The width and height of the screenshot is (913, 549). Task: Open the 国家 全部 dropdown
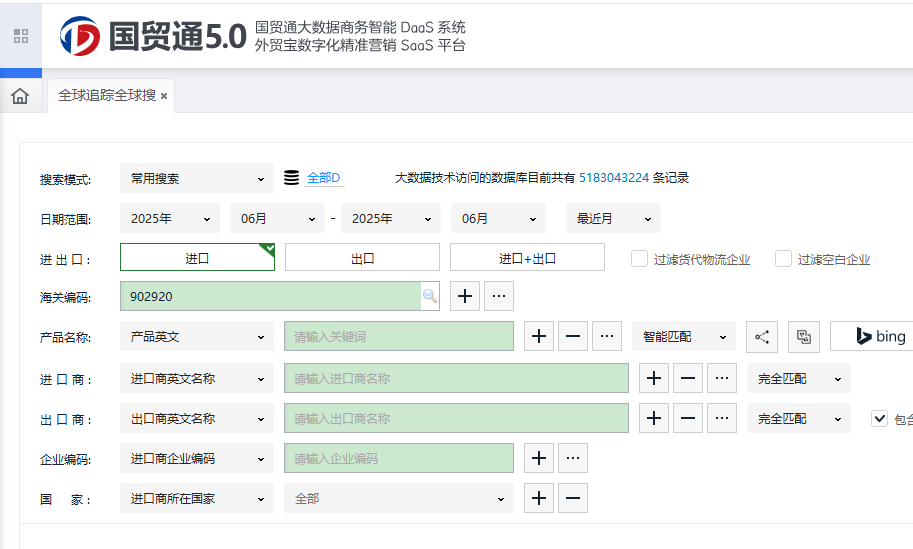pyautogui.click(x=399, y=498)
